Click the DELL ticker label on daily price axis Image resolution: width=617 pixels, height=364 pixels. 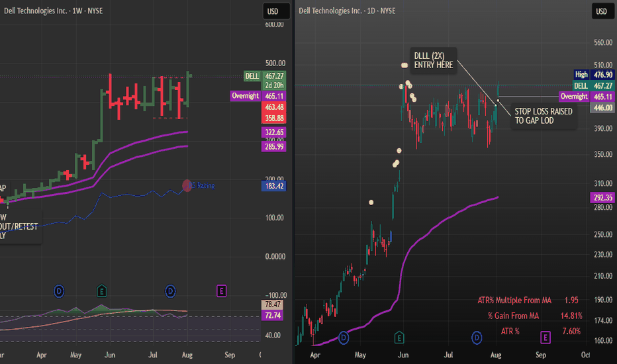[581, 86]
